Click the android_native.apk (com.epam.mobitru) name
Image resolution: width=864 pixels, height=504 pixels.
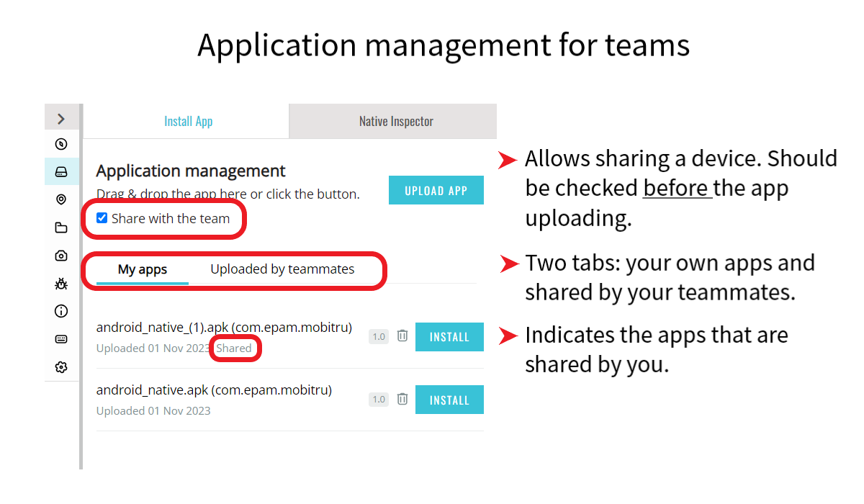click(214, 390)
